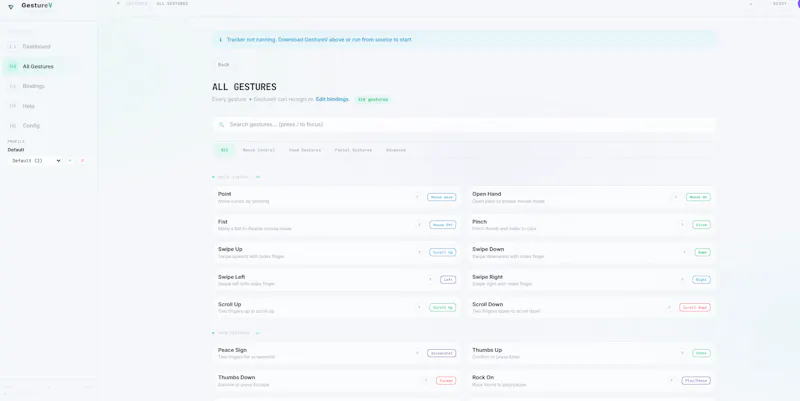Image resolution: width=800 pixels, height=401 pixels.
Task: Click the question mark icon on Swipe Left row
Action: pos(430,280)
